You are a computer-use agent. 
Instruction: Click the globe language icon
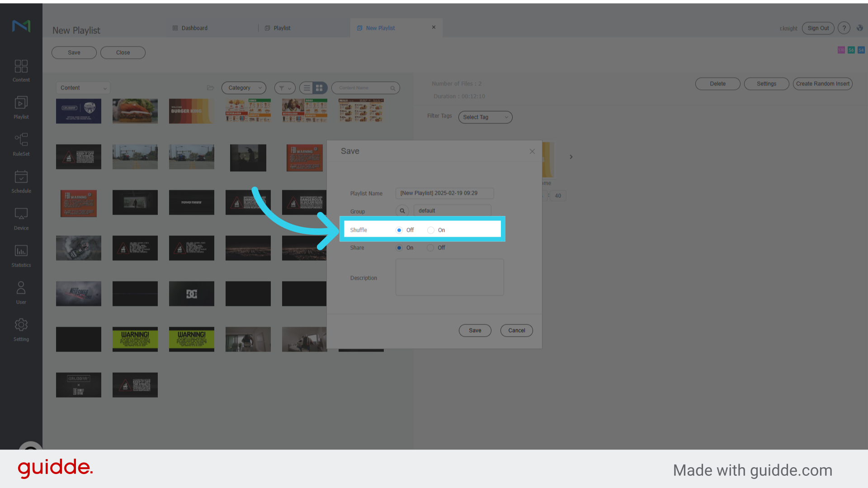pyautogui.click(x=860, y=28)
